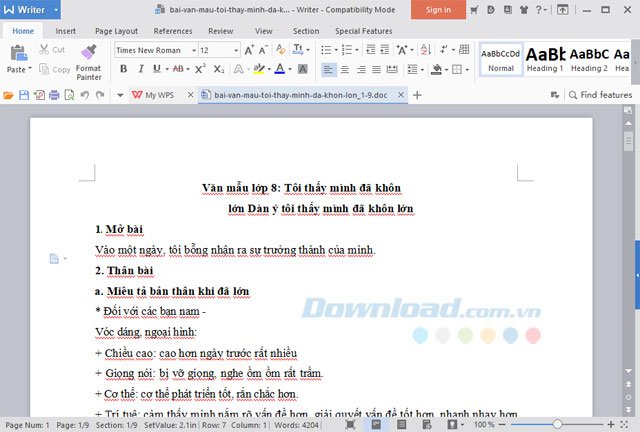This screenshot has height=432, width=640.
Task: Toggle italic formatting
Action: click(x=141, y=69)
